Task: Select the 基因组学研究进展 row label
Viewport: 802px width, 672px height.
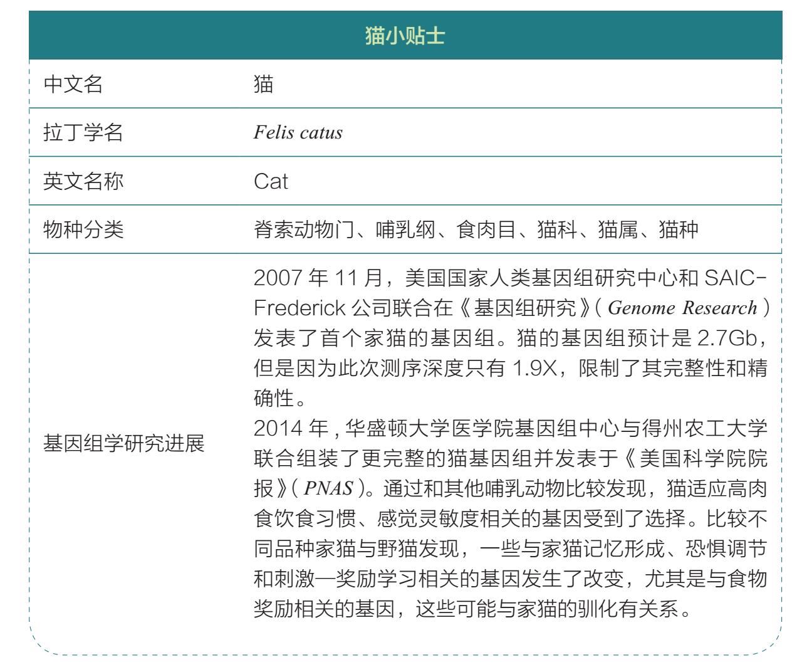Action: 123,443
